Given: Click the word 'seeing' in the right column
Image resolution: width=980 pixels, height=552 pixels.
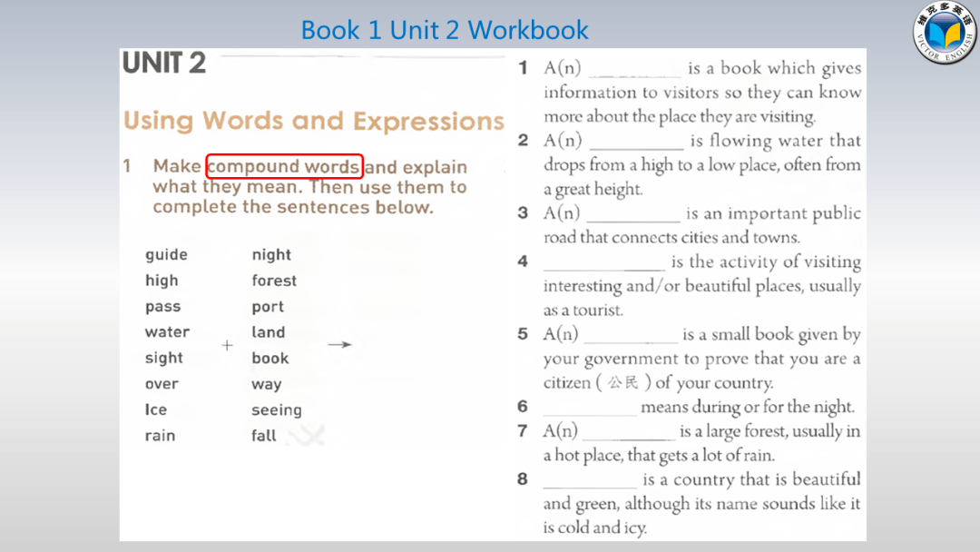Looking at the screenshot, I should 277,410.
